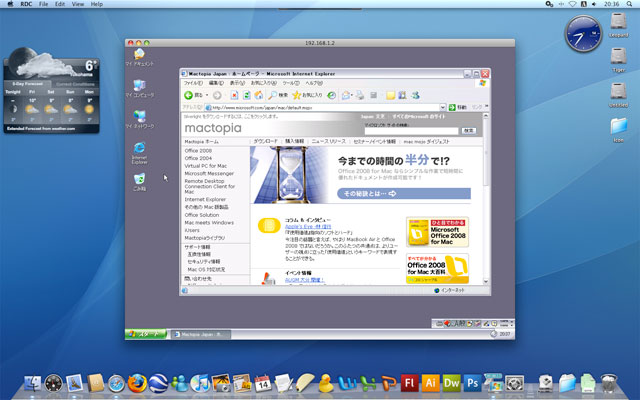
Task: Open the macOS File menu
Action: pyautogui.click(x=43, y=4)
